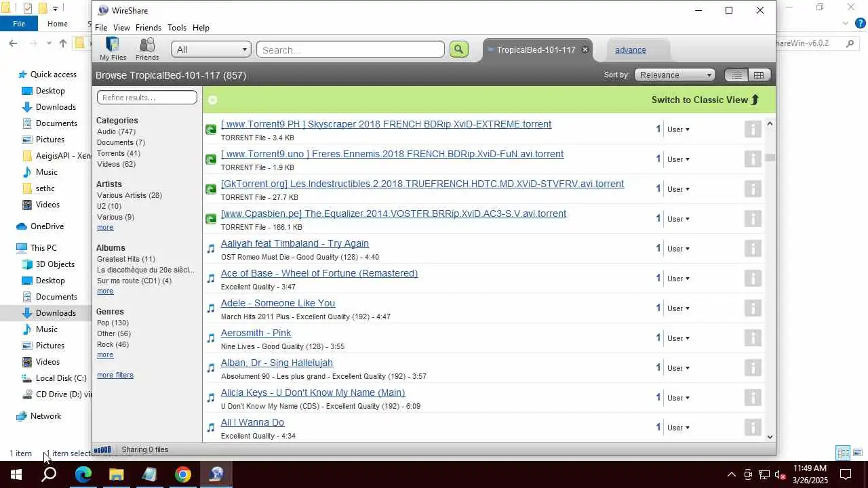868x488 pixels.
Task: Click Switch to Classic View
Action: coord(705,100)
